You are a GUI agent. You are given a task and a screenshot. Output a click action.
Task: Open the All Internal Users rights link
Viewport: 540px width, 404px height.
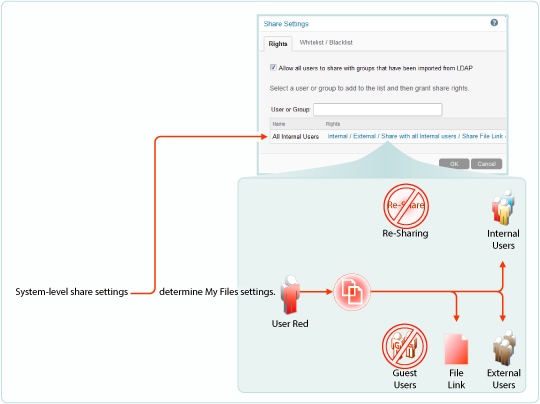click(417, 136)
